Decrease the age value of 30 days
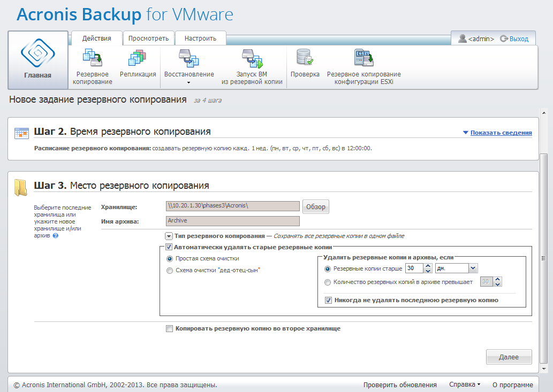 coord(428,271)
